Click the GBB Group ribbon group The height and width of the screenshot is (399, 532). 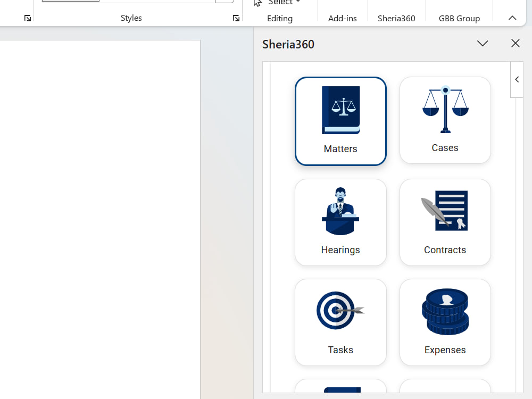(460, 18)
